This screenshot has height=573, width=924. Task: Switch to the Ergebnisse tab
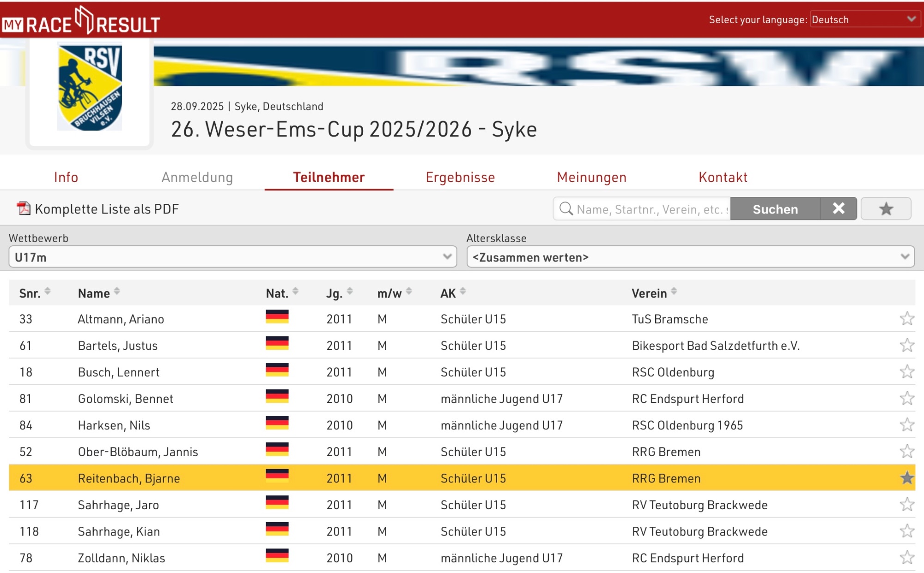pyautogui.click(x=460, y=177)
